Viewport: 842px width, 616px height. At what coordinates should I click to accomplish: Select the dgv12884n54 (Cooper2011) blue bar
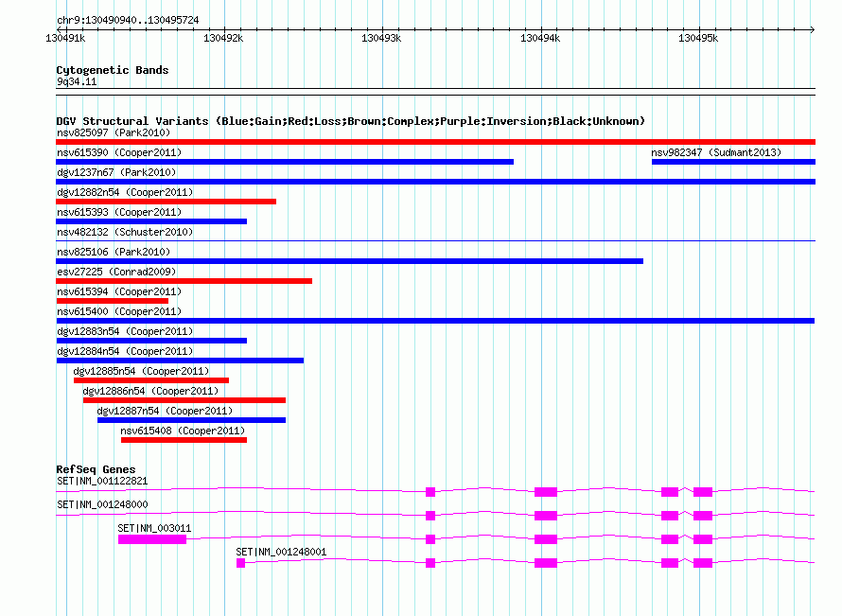coord(180,361)
